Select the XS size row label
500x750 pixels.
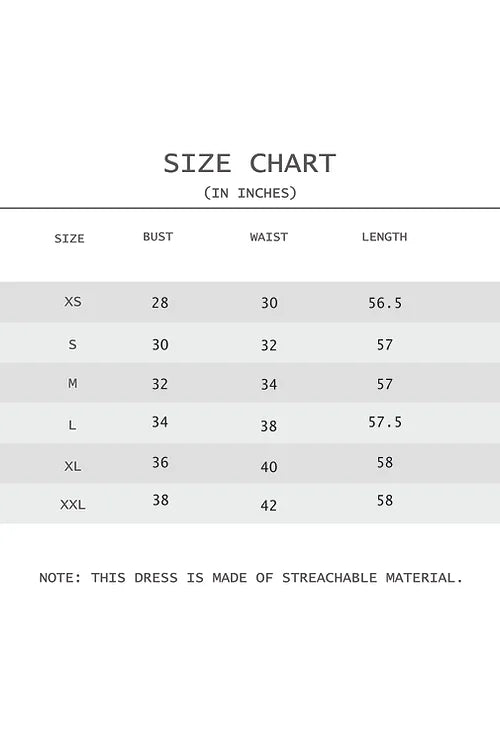(73, 302)
